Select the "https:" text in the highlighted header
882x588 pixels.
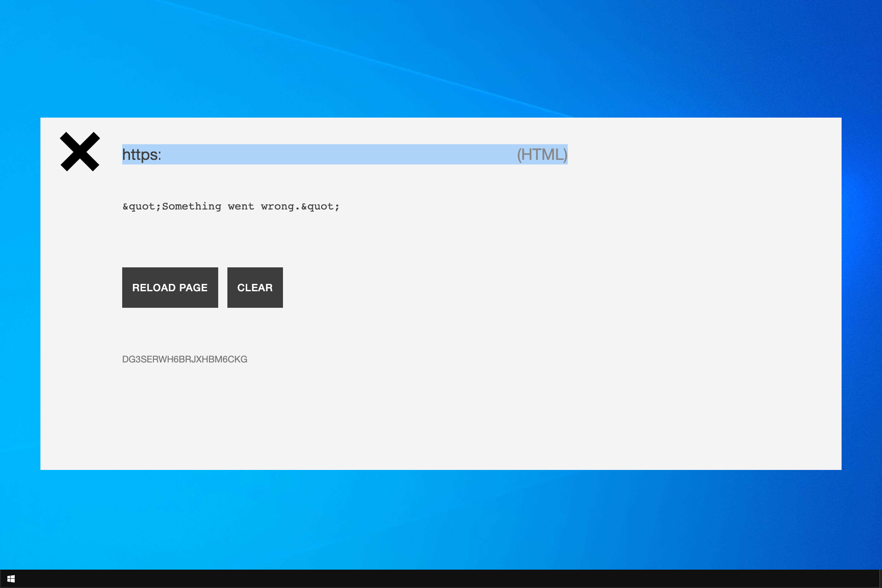pos(141,154)
